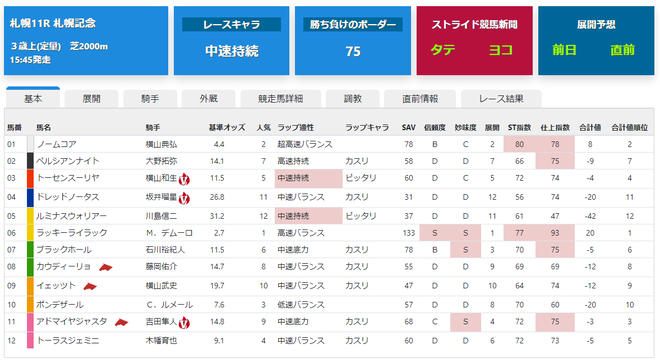Click the ラップ適性 column header

coord(295,127)
